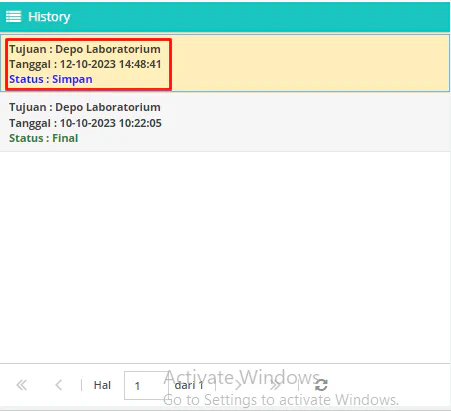The image size is (451, 411).
Task: Click the blue 'Status : Simpan' text
Action: tap(51, 79)
